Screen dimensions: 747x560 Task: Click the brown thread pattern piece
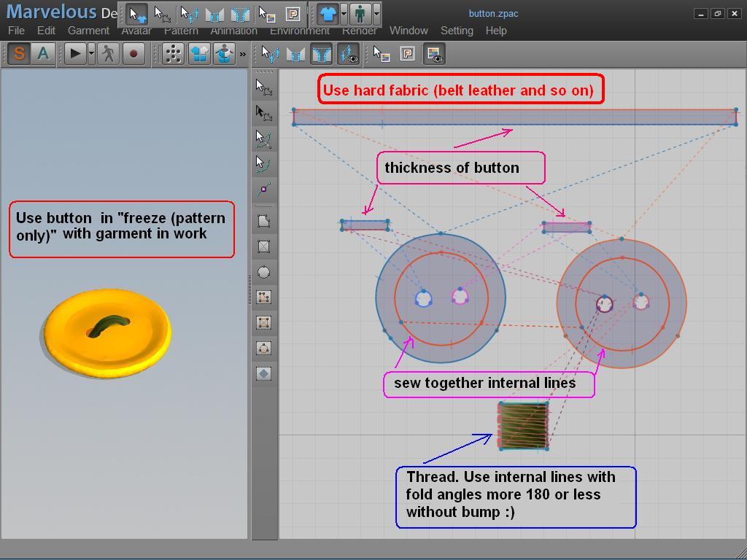click(x=523, y=426)
